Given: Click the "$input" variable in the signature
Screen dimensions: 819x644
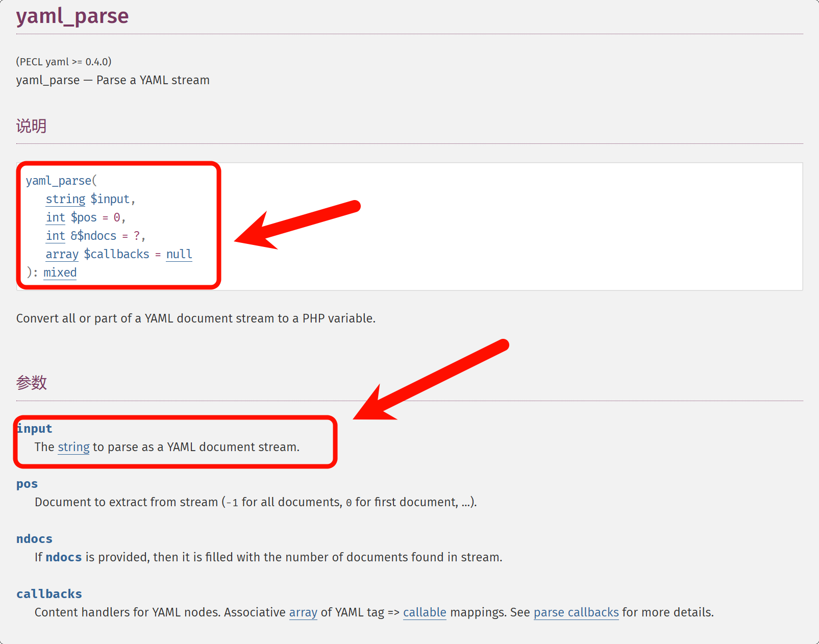Looking at the screenshot, I should [110, 199].
